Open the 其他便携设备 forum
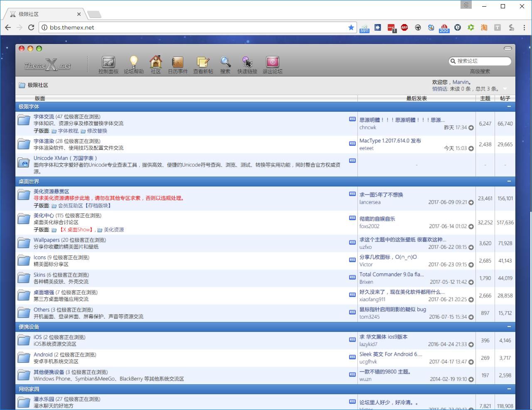This screenshot has height=410, width=532. click(x=49, y=372)
